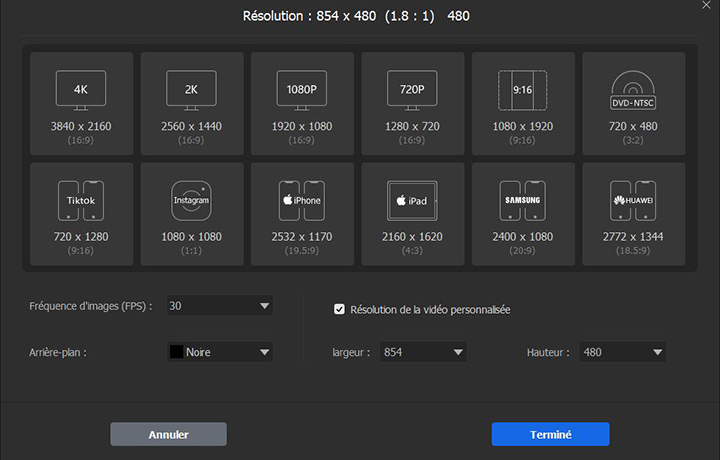
Task: Select the iPad 2160 x 1620 preset
Action: 413,214
